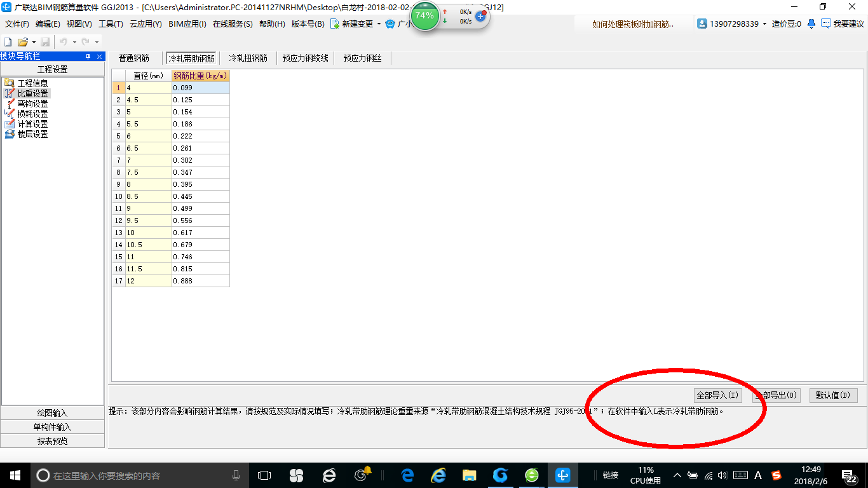
Task: Switch to the 预应力钢绞线 tab
Action: tap(306, 58)
